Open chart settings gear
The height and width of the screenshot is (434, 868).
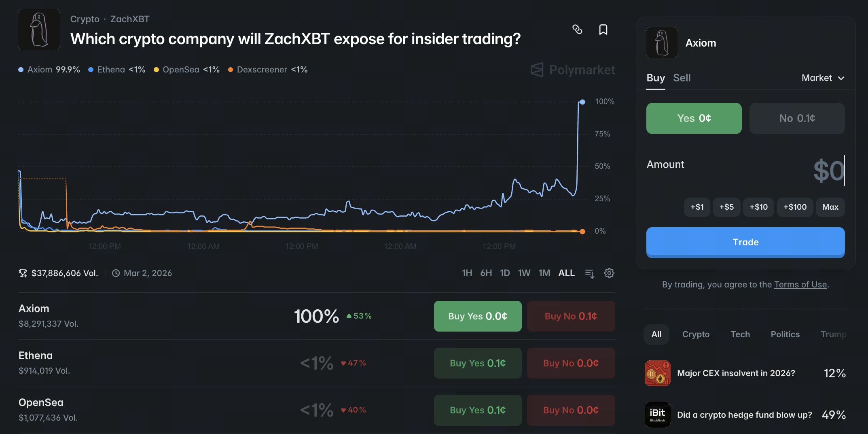[609, 273]
